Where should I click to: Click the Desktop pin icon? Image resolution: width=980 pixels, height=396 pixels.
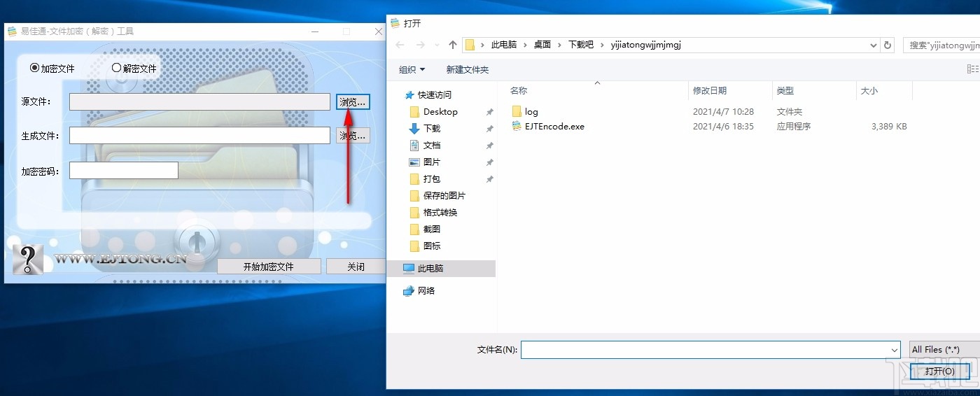click(489, 112)
